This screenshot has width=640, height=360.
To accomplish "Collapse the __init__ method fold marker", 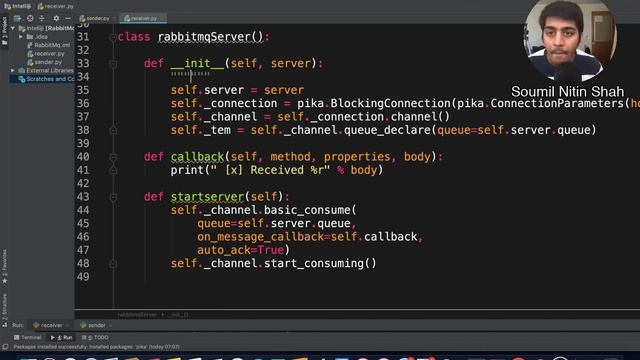I will tap(113, 64).
